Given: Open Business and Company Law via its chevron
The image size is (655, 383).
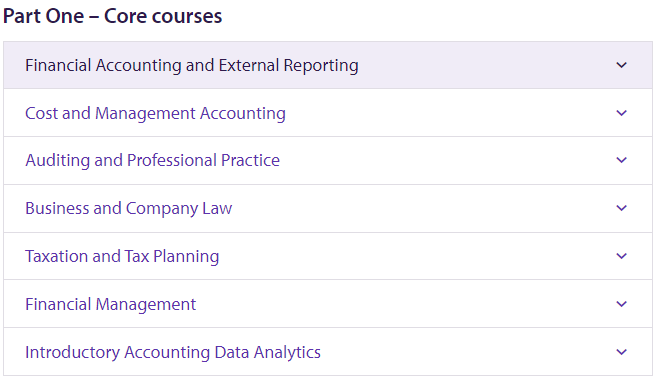Looking at the screenshot, I should coord(621,208).
